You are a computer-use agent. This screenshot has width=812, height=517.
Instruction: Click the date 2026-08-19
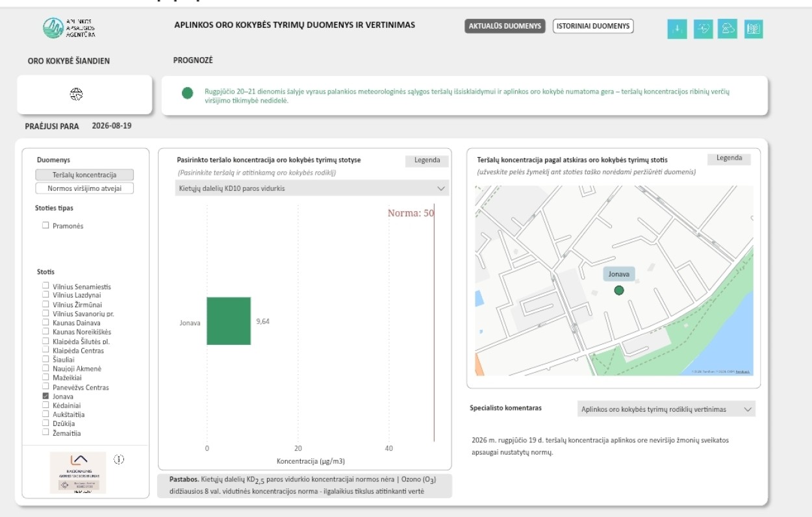pos(112,125)
